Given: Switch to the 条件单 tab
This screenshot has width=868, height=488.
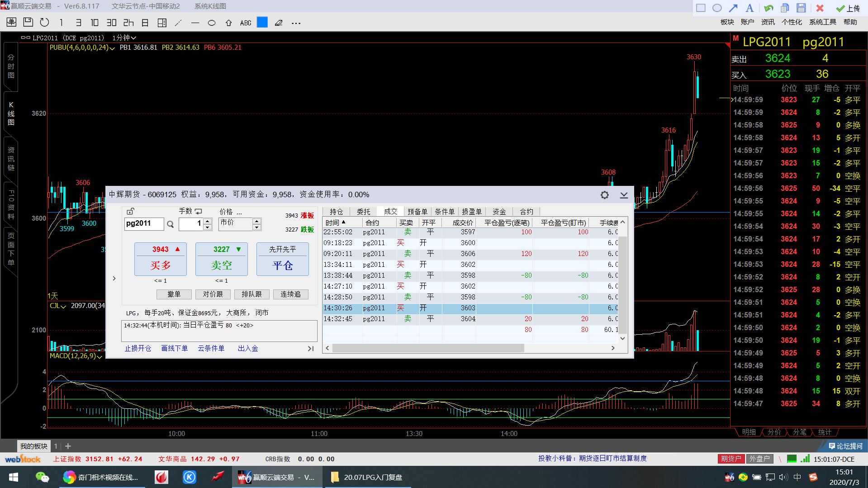Looking at the screenshot, I should pyautogui.click(x=445, y=212).
